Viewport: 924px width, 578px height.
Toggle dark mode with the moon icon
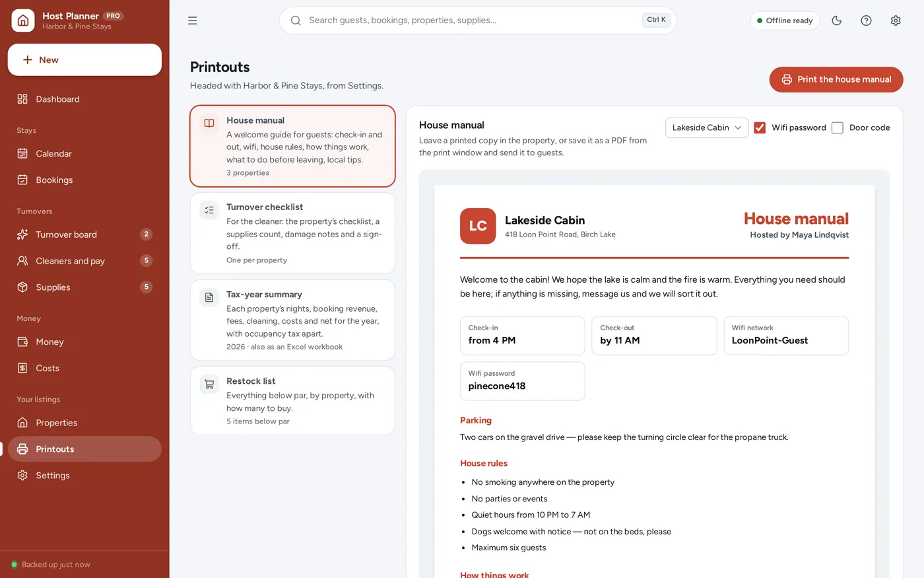tap(837, 20)
